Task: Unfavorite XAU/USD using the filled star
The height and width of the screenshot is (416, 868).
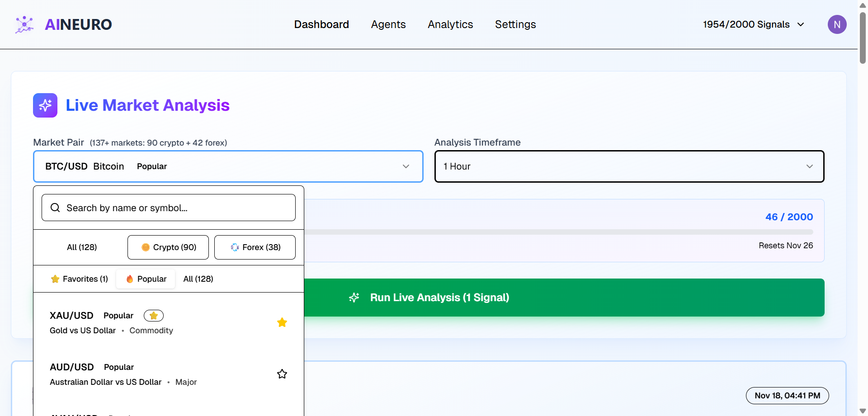Action: click(x=282, y=322)
